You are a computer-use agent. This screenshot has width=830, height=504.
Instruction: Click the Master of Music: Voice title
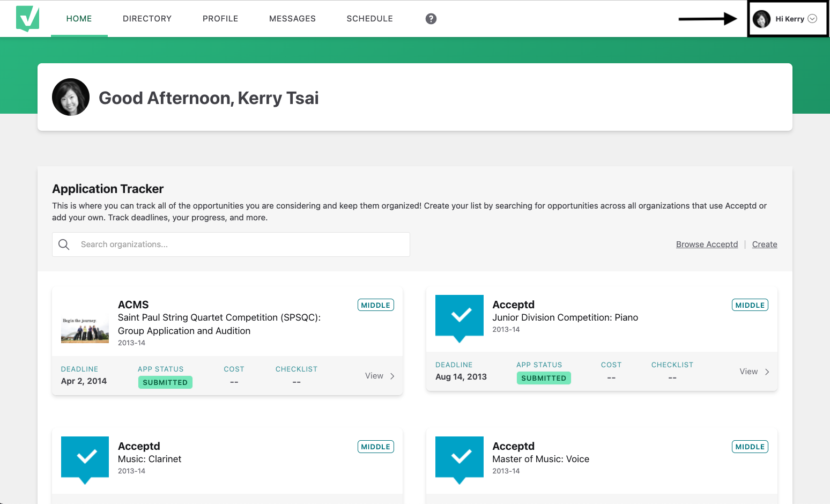541,459
